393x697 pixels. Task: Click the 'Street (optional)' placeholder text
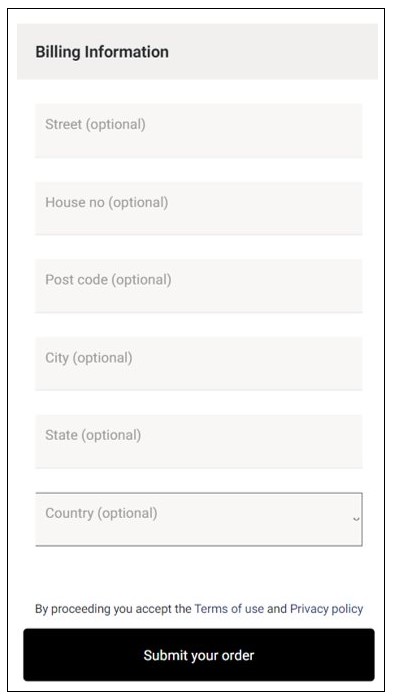[95, 124]
